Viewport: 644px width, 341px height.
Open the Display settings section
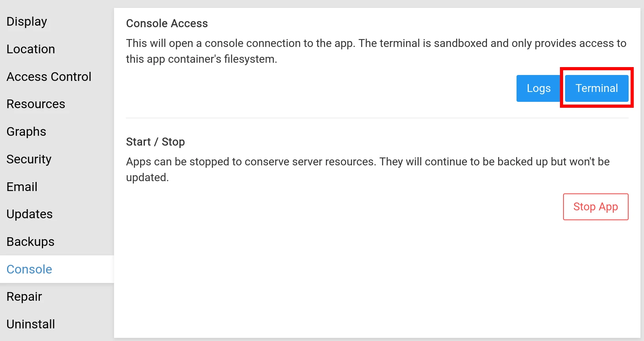27,21
